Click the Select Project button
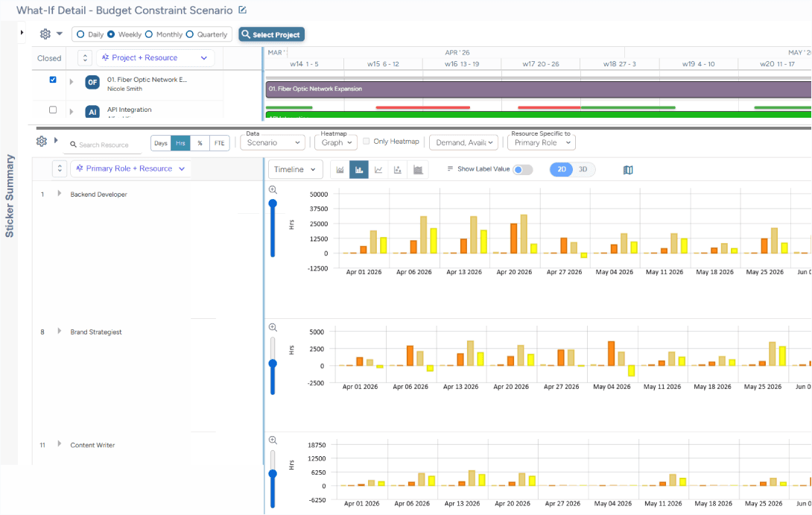The image size is (812, 515). pyautogui.click(x=271, y=34)
